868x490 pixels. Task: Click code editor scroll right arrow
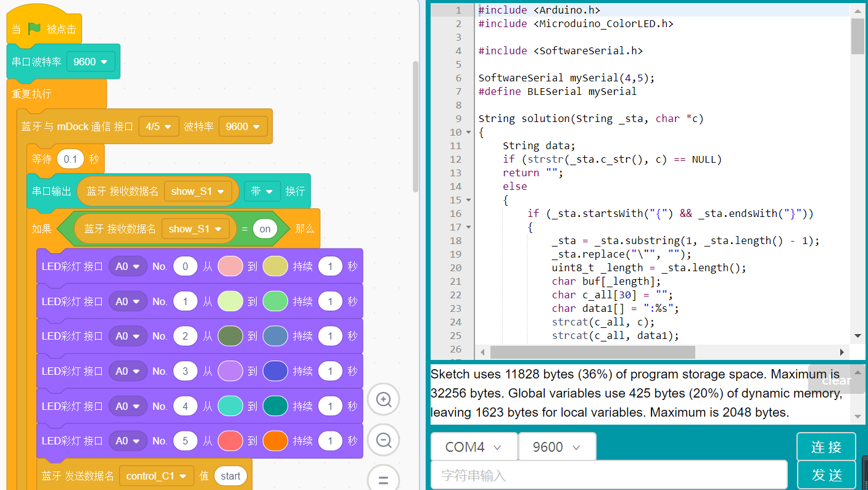(x=842, y=352)
